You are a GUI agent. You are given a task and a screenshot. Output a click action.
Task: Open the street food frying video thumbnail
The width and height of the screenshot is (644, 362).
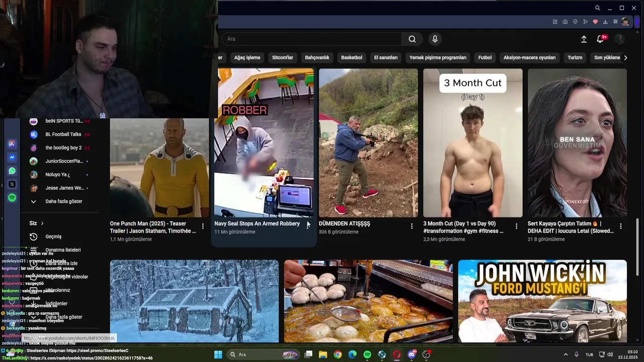pos(368,301)
